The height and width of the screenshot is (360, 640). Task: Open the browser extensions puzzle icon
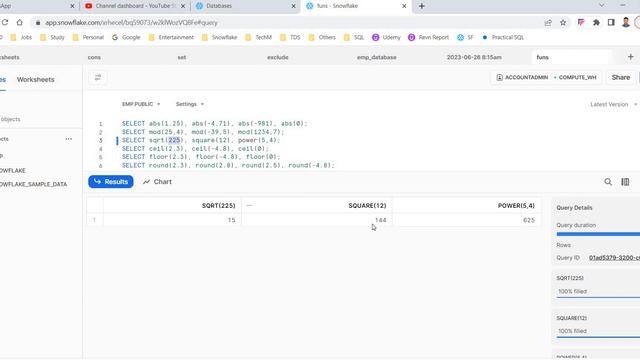[x=596, y=22]
